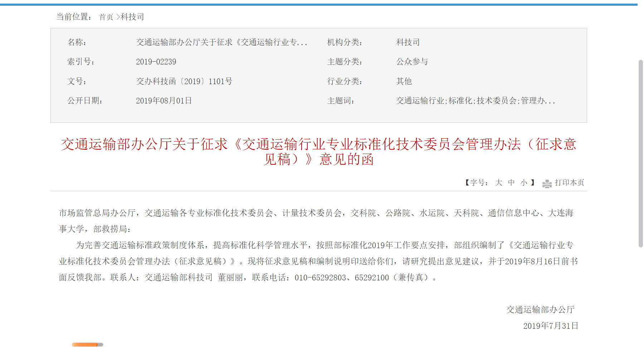The height and width of the screenshot is (347, 644).
Task: Click the 主题分类: label
Action: coord(345,62)
